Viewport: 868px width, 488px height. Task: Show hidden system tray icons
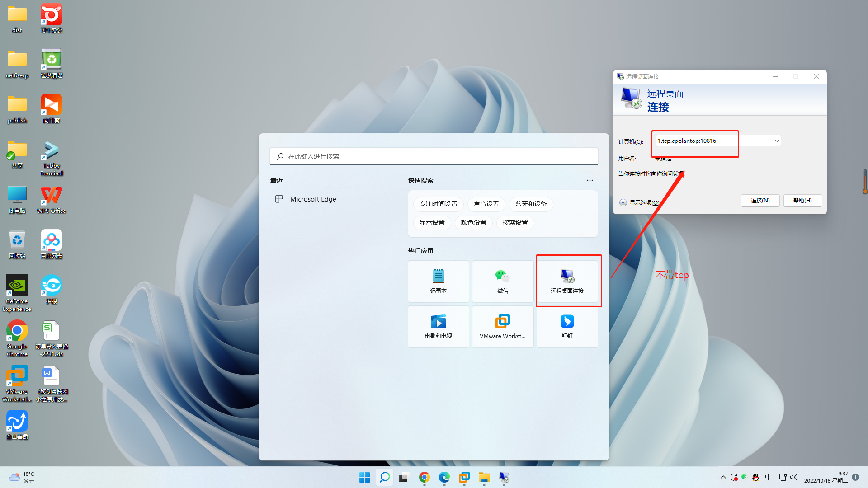click(x=723, y=477)
